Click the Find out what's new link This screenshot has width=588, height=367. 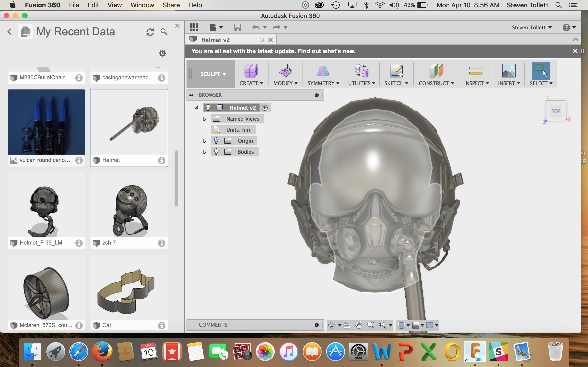click(326, 51)
